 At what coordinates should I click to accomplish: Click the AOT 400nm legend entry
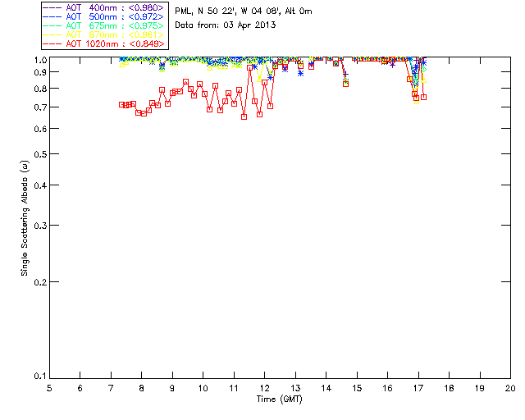coord(103,7)
